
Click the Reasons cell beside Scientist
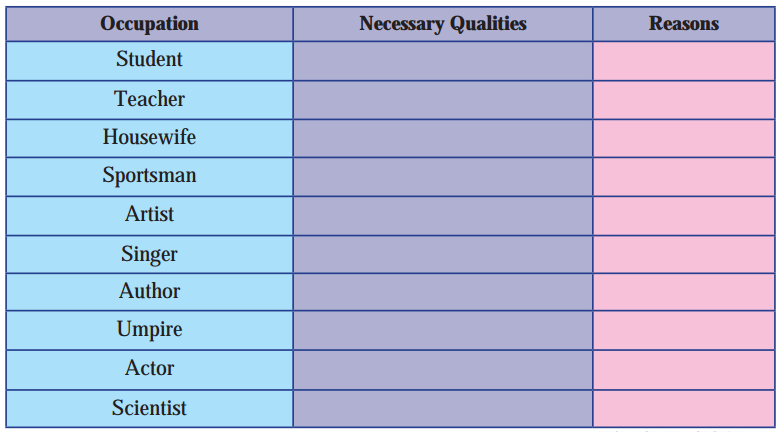point(684,409)
